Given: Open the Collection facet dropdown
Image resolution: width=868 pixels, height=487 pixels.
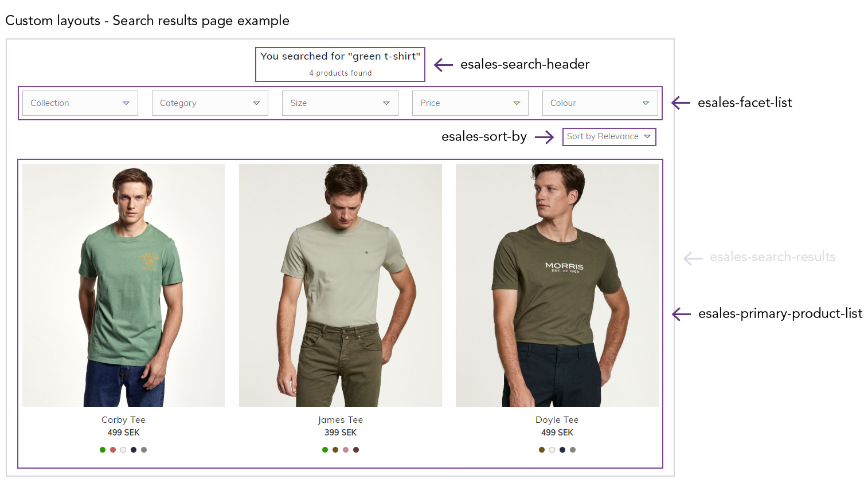Looking at the screenshot, I should point(80,103).
